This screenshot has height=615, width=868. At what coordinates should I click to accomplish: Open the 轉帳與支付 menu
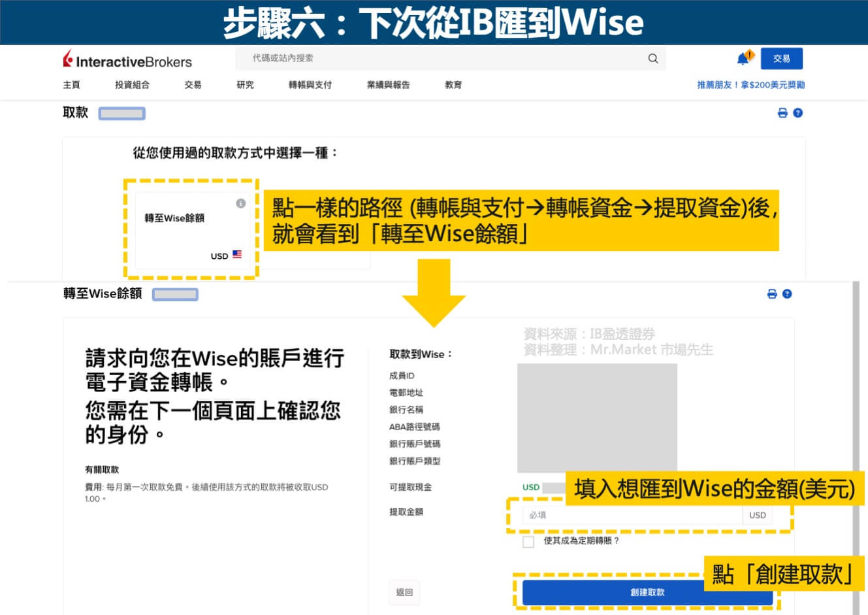pos(310,85)
